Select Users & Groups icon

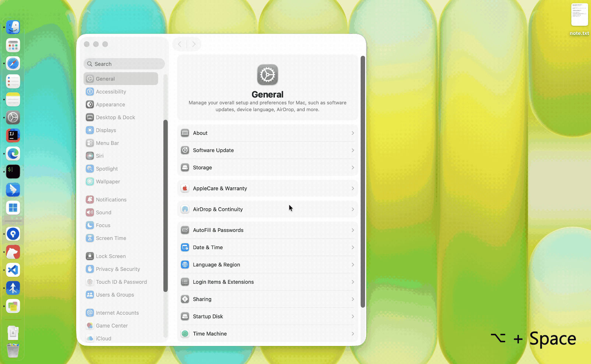pyautogui.click(x=90, y=295)
